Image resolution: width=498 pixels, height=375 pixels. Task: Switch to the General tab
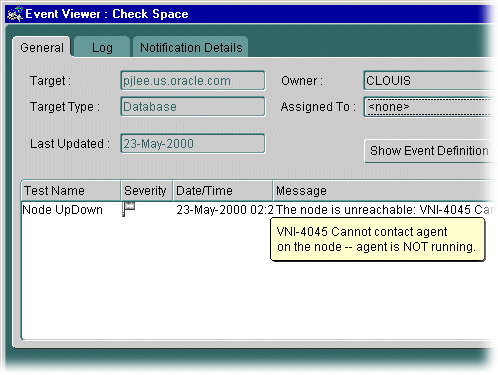(42, 48)
